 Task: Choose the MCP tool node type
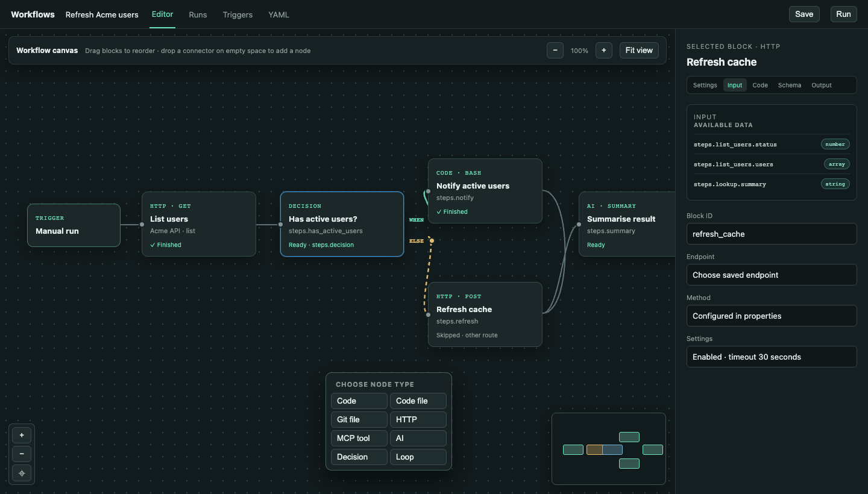[359, 439]
